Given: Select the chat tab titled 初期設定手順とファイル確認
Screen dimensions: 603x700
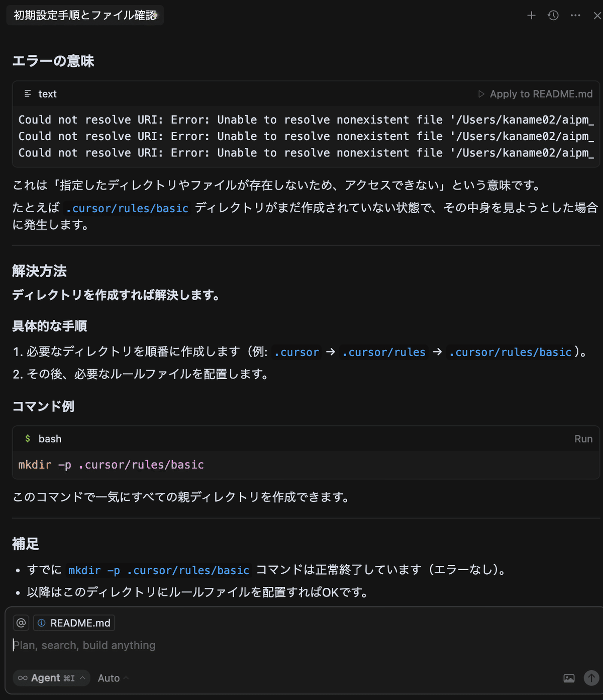Looking at the screenshot, I should [x=84, y=15].
